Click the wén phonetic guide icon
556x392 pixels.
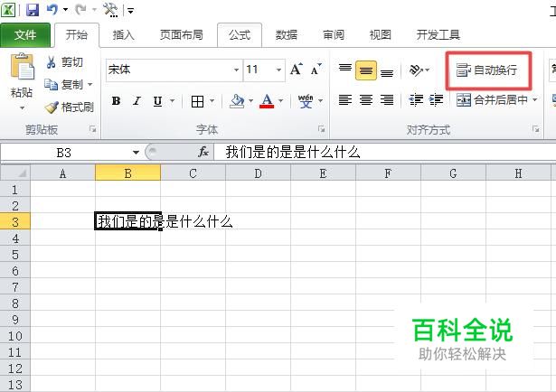click(x=306, y=101)
